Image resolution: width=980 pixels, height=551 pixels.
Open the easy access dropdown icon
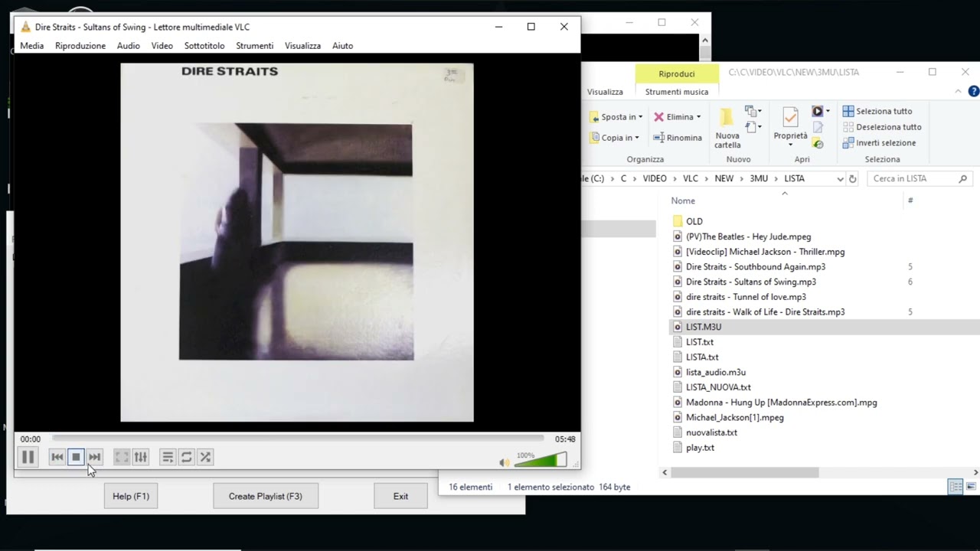tap(754, 127)
